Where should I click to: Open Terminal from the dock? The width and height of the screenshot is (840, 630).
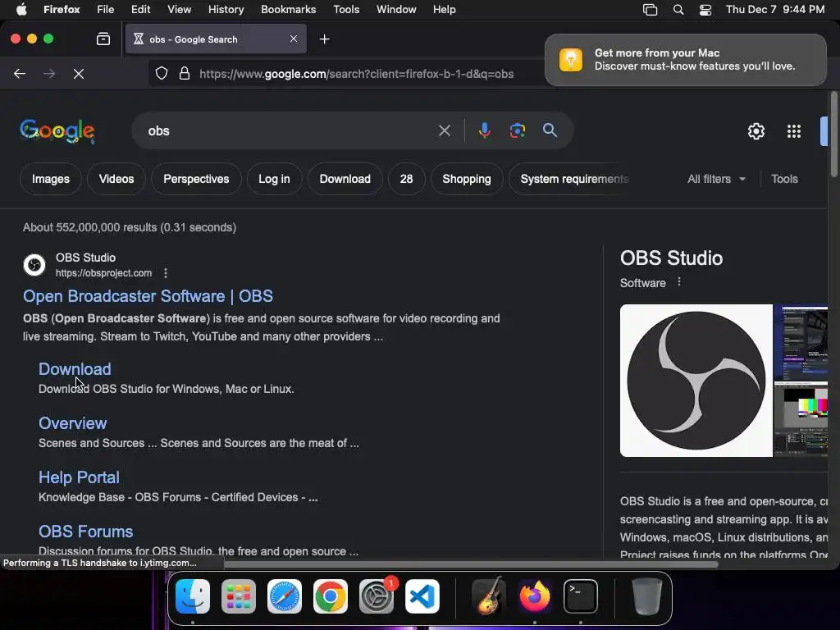pos(581,596)
